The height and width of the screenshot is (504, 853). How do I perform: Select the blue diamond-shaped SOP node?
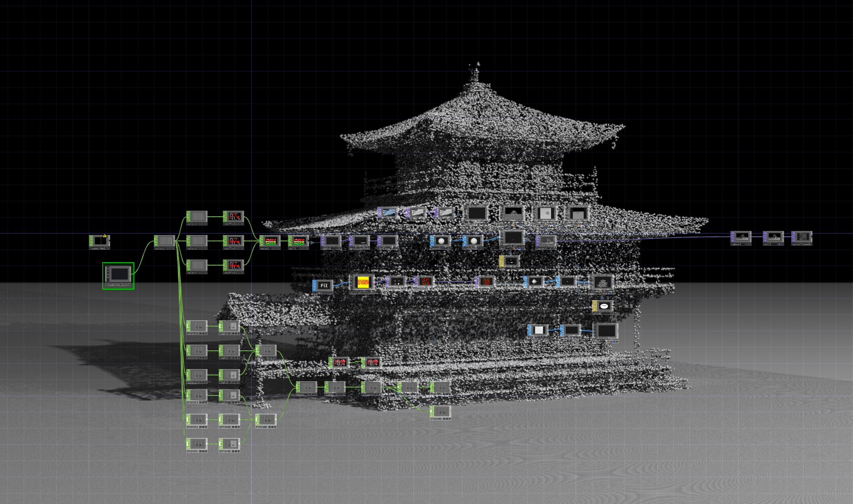click(534, 281)
